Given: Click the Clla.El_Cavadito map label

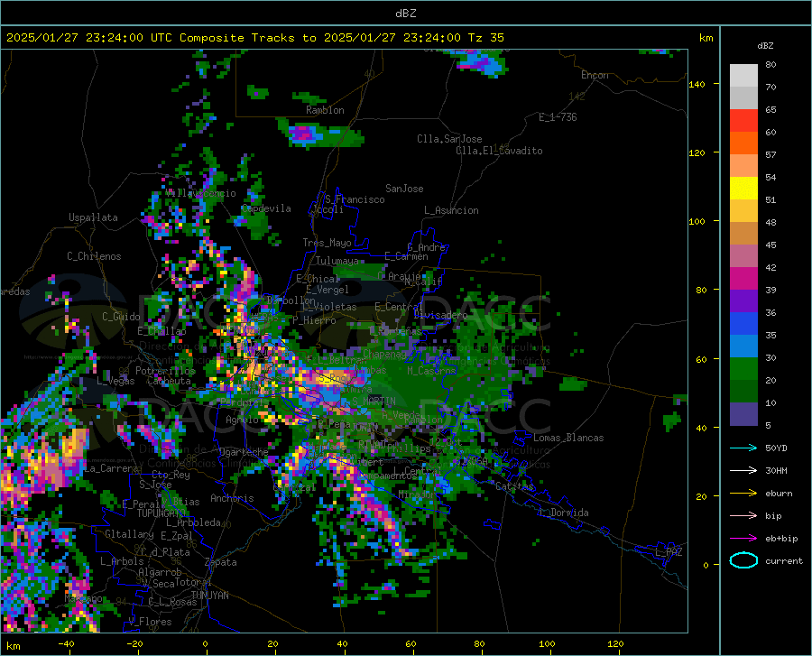Looking at the screenshot, I should tap(499, 151).
